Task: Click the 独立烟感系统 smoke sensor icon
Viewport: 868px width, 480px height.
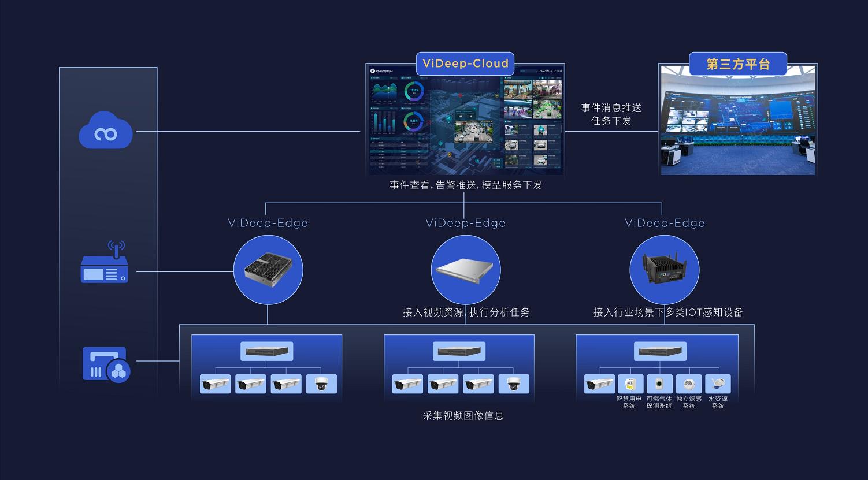Action: tap(688, 384)
